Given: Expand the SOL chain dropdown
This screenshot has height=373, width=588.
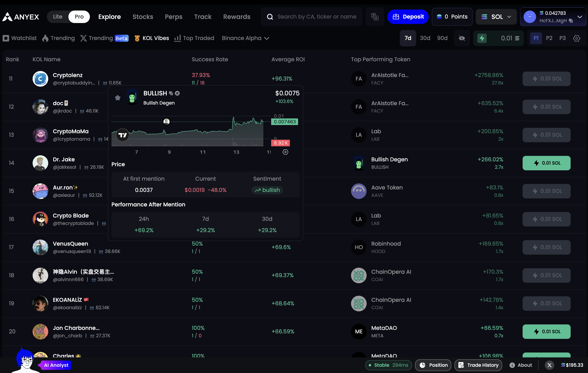Looking at the screenshot, I should (x=496, y=17).
